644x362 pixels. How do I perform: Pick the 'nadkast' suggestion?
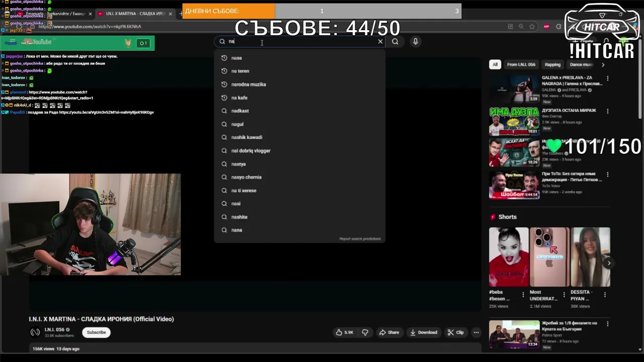(299, 111)
